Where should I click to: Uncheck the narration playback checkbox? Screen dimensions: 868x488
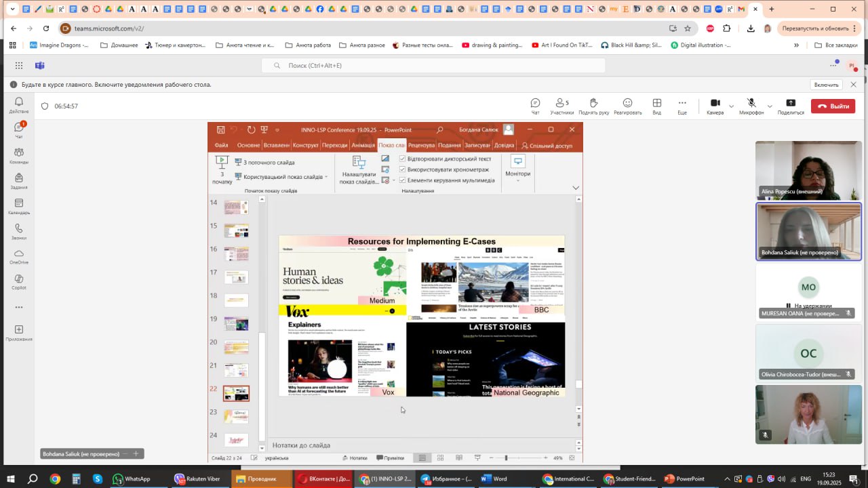tap(402, 159)
